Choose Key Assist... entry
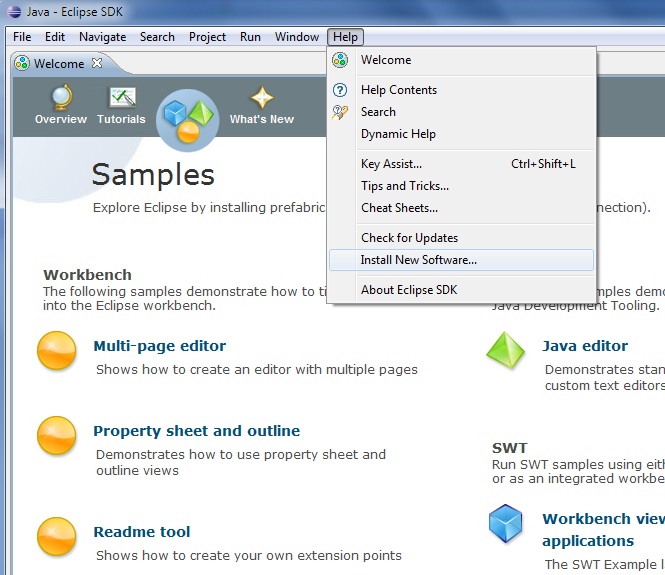Screen dimensions: 665x575 (461, 164)
